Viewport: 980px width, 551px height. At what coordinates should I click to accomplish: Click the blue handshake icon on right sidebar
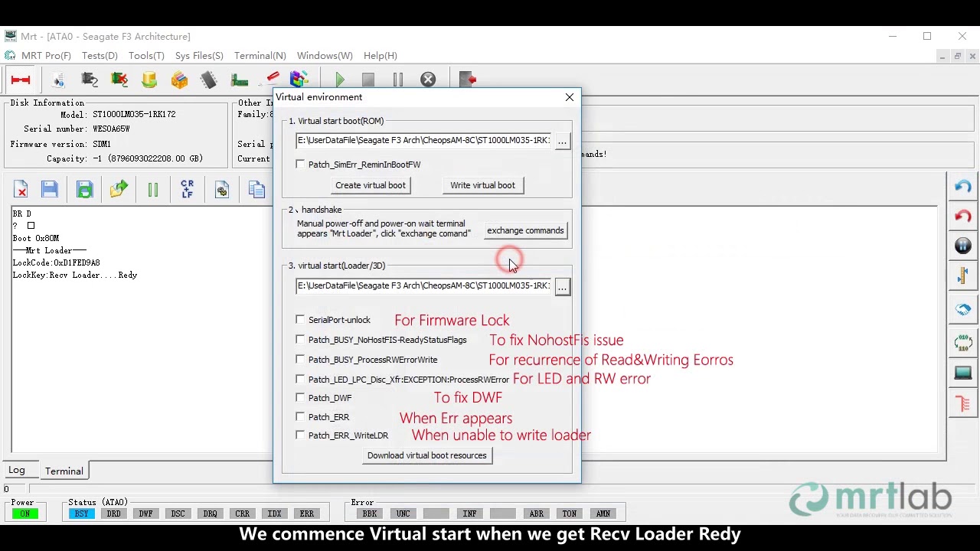point(963,309)
